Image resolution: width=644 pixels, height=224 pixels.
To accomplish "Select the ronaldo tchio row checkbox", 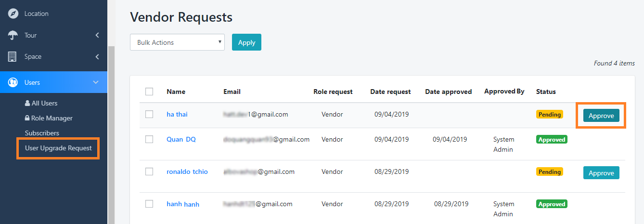I will 149,171.
